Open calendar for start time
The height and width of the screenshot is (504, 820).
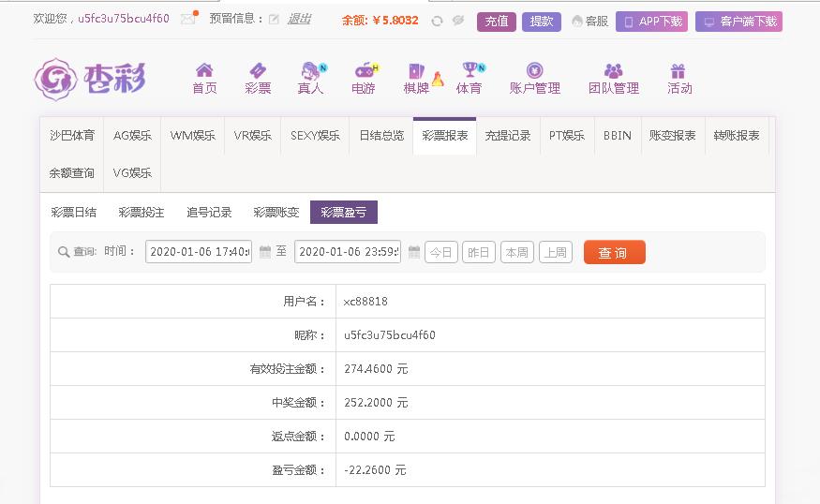pos(265,252)
